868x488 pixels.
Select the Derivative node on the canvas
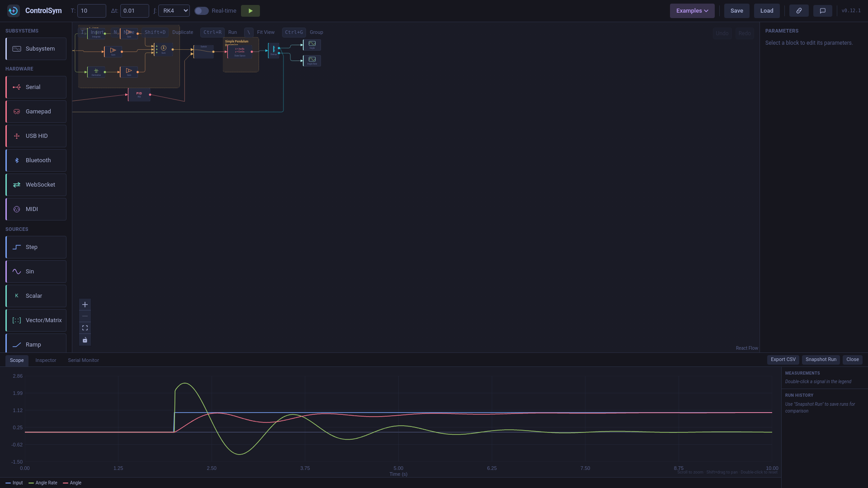[x=96, y=72]
